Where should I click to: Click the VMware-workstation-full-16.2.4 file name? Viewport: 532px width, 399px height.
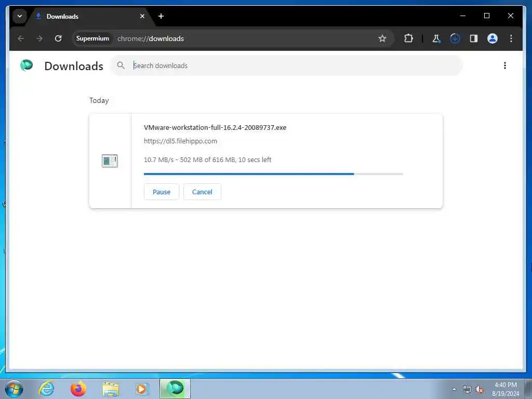tap(215, 128)
